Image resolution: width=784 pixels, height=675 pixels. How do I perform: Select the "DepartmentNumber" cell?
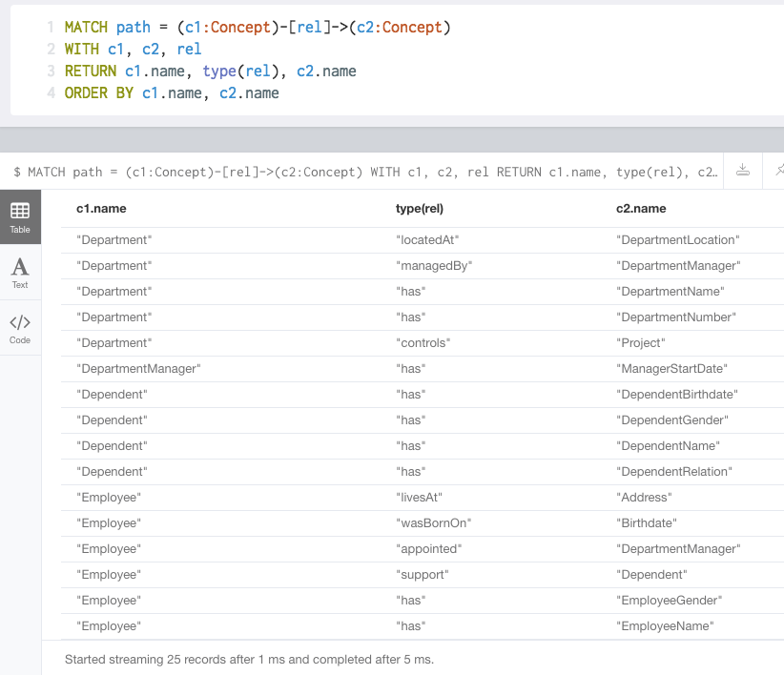coord(676,317)
